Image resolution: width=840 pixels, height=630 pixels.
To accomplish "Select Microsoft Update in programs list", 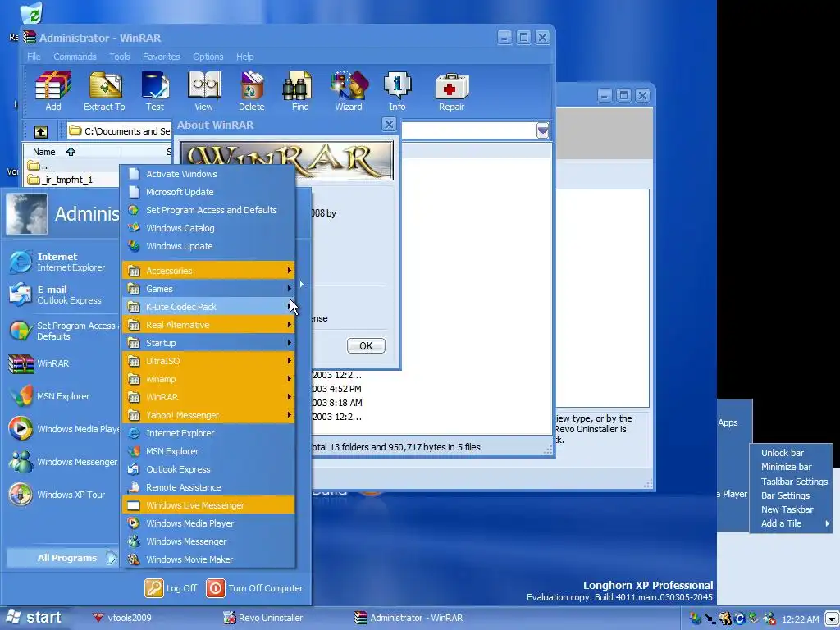I will (x=209, y=192).
